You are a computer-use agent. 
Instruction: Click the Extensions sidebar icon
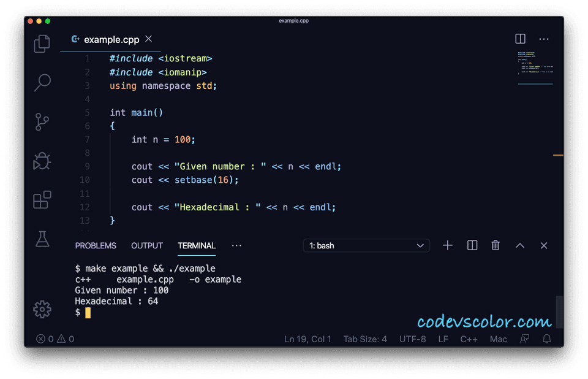point(42,200)
